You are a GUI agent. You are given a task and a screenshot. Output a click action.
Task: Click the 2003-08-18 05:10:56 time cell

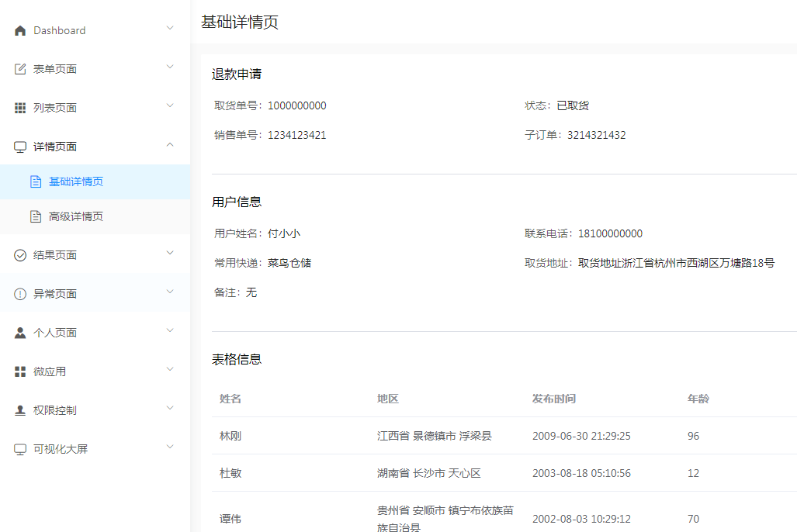[x=581, y=473]
